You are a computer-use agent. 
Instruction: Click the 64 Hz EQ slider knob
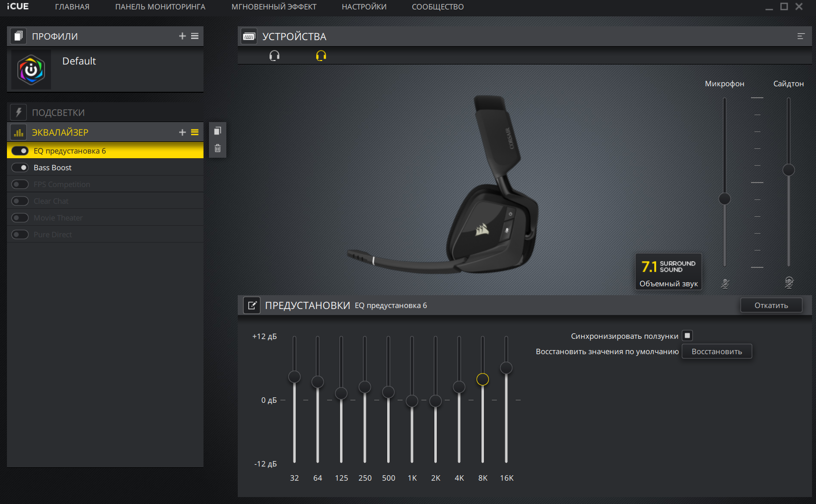click(x=318, y=381)
